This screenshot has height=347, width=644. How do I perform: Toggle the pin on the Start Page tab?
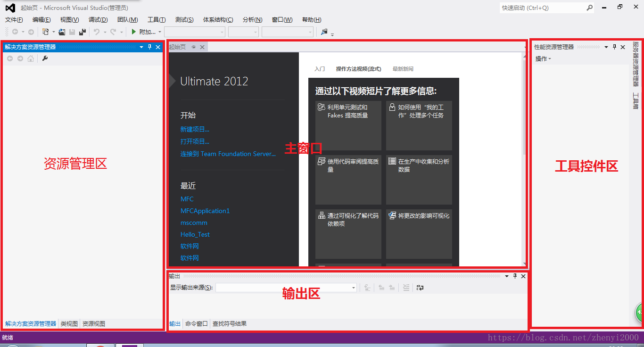point(193,47)
